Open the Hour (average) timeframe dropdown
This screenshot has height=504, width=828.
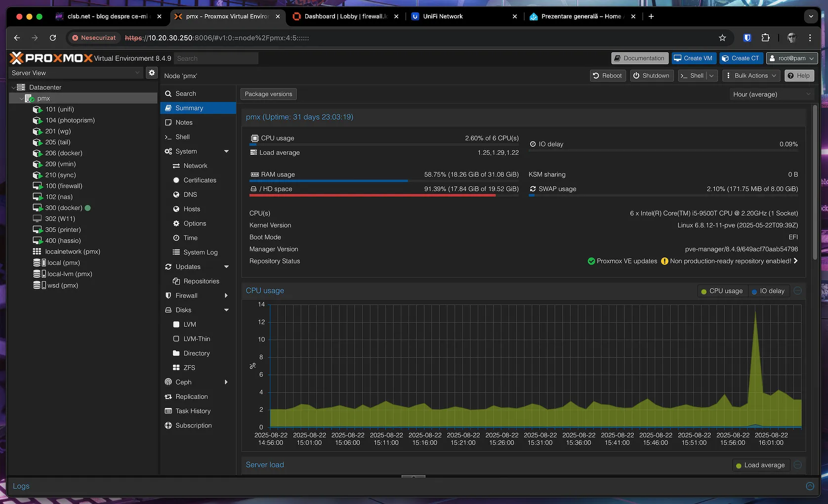click(x=771, y=94)
